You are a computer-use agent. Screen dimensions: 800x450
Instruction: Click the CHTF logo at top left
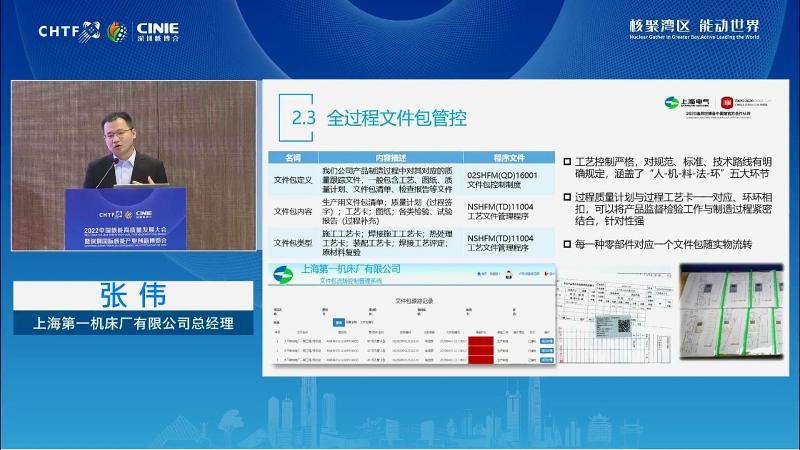[69, 30]
